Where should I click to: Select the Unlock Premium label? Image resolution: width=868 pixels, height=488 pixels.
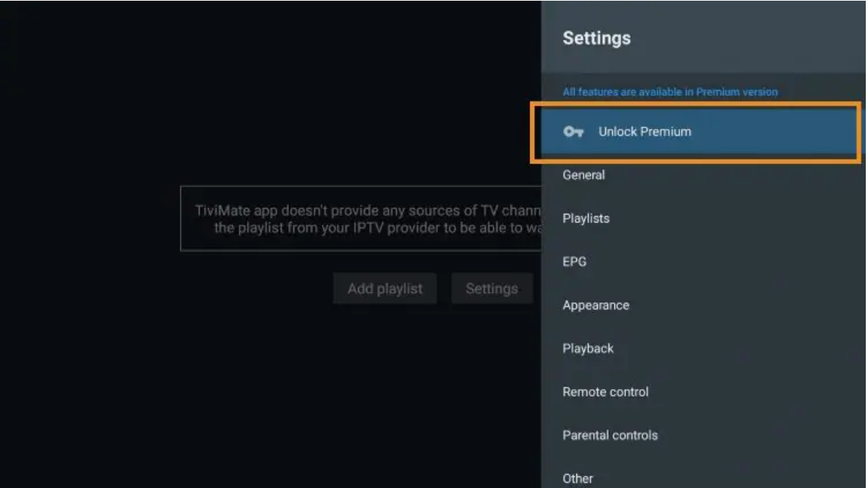tap(644, 132)
